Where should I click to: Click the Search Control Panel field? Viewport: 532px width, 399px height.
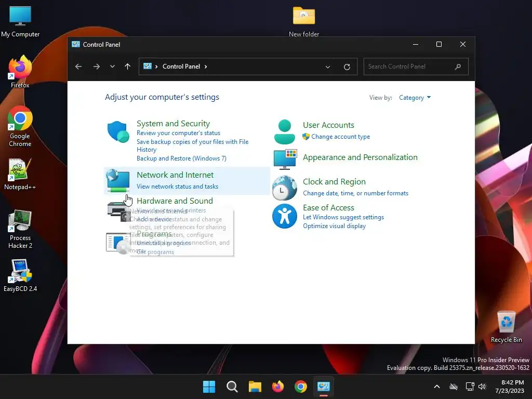(x=416, y=66)
